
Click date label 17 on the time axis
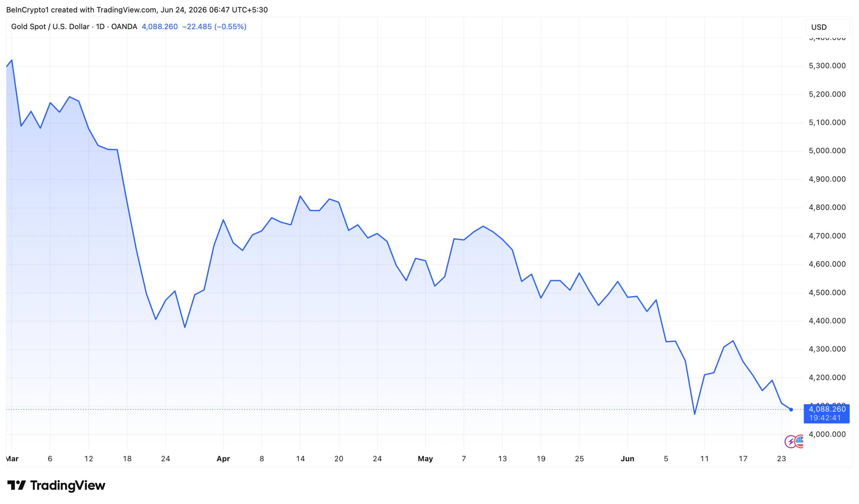pyautogui.click(x=743, y=459)
